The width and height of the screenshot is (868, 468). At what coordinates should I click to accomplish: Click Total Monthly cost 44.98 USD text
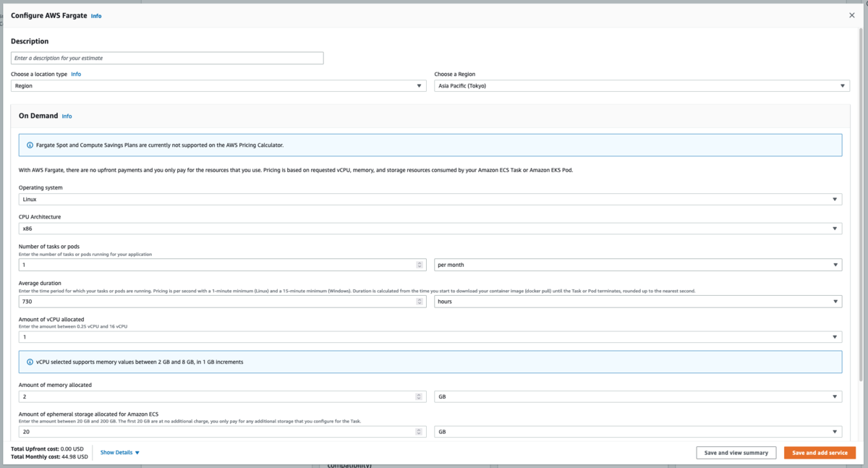(49, 456)
